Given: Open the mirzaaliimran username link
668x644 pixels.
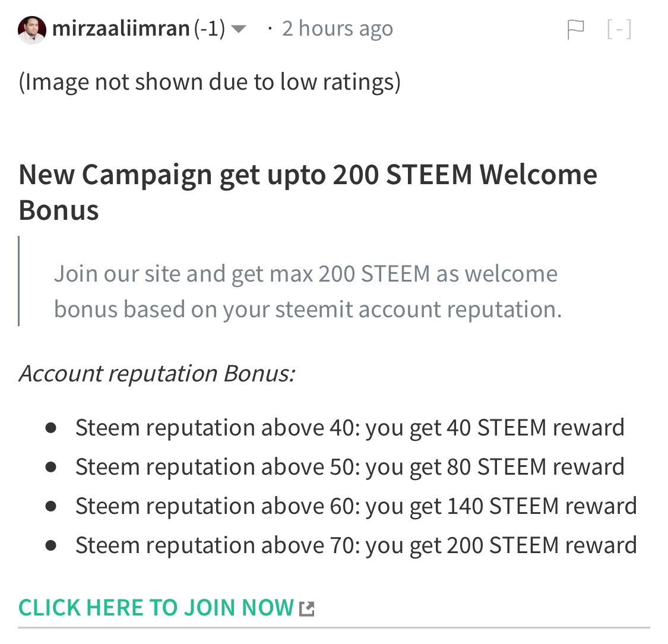Looking at the screenshot, I should coord(121,29).
